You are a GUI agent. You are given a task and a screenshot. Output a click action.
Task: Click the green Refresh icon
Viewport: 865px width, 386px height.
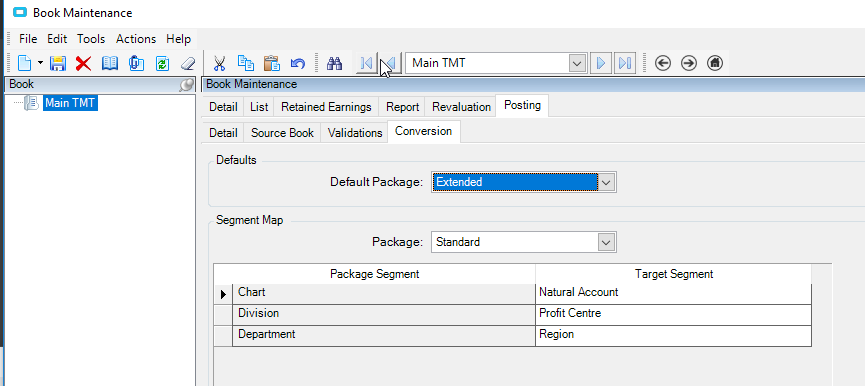[162, 63]
